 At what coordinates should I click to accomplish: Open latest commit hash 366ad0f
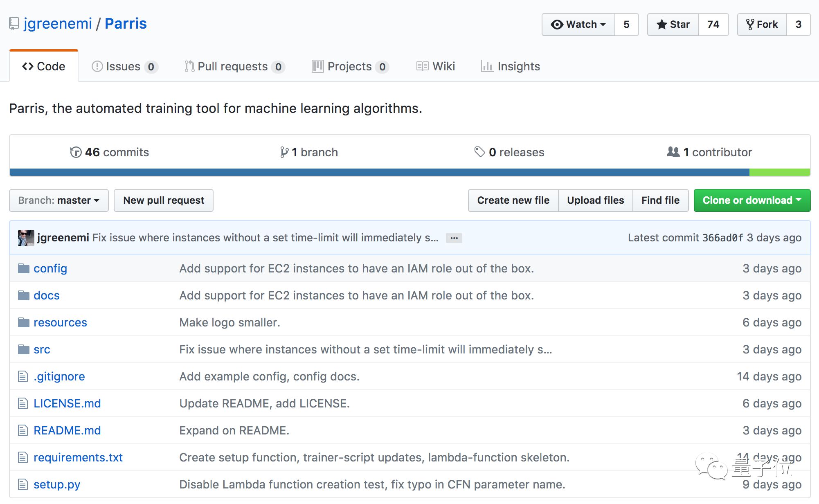coord(722,238)
